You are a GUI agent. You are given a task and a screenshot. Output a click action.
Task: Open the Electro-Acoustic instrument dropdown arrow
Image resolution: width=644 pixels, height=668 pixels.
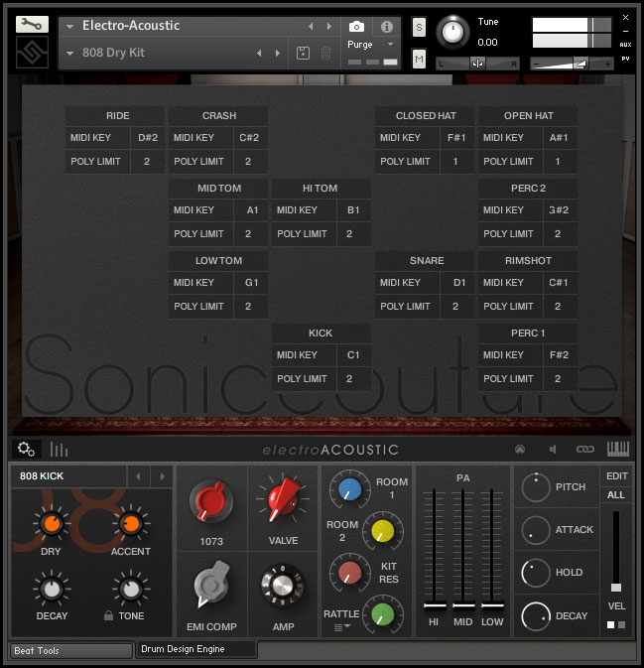pos(69,27)
